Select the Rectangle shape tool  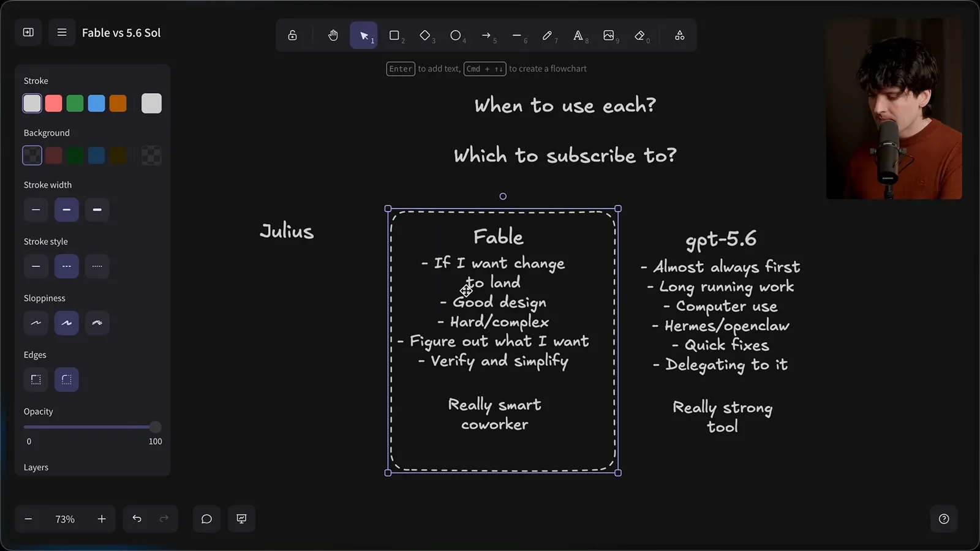394,36
